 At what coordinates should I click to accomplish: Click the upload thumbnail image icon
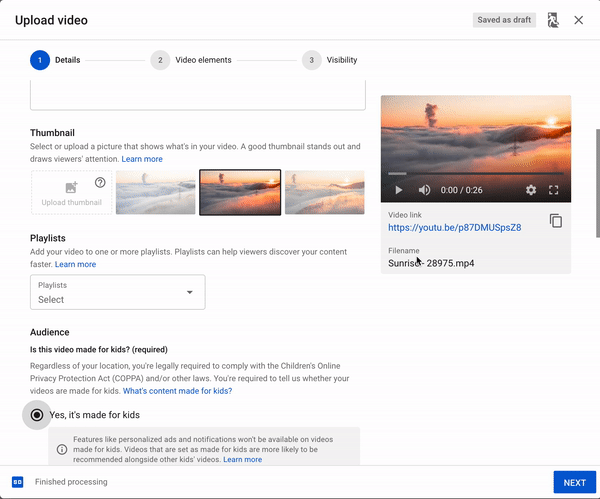pos(72,187)
